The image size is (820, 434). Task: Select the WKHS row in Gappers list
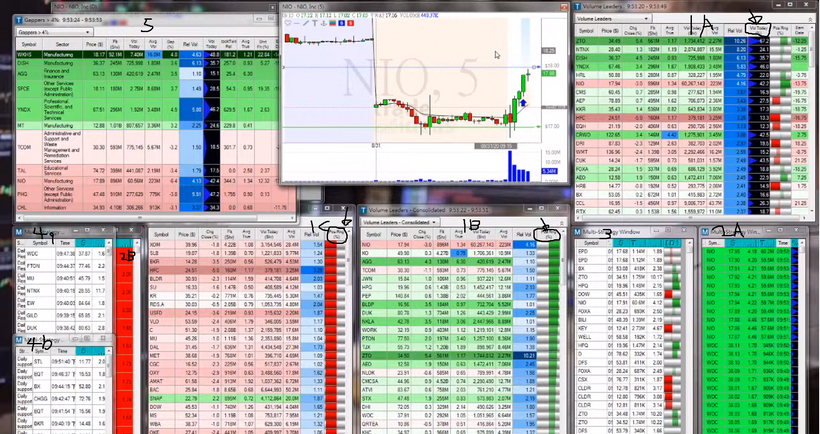click(154, 54)
